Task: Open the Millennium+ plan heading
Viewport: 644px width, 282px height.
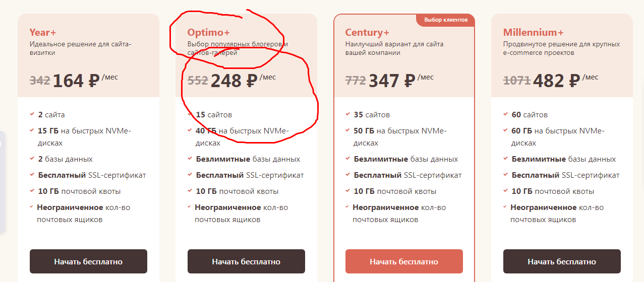Action: 534,32
